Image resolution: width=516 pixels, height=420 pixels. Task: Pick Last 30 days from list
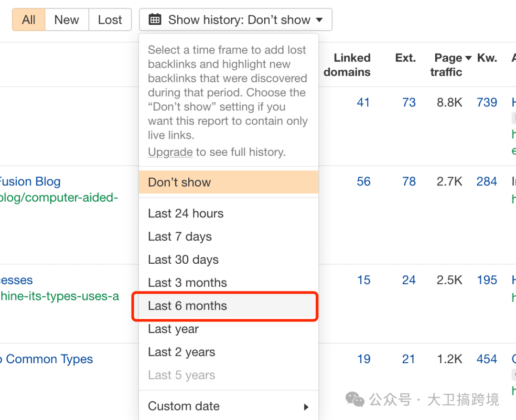[183, 259]
